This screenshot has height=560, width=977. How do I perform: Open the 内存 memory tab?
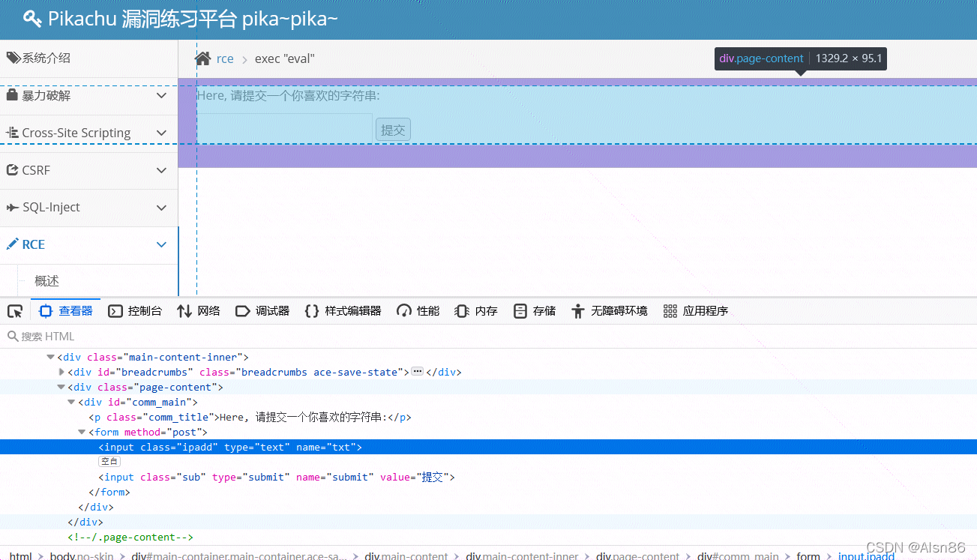(x=476, y=311)
